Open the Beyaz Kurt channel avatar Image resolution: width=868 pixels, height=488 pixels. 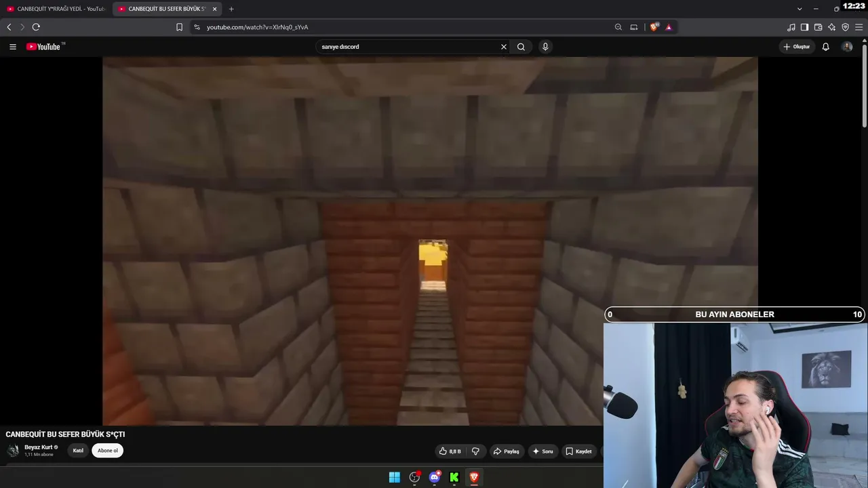click(x=13, y=451)
